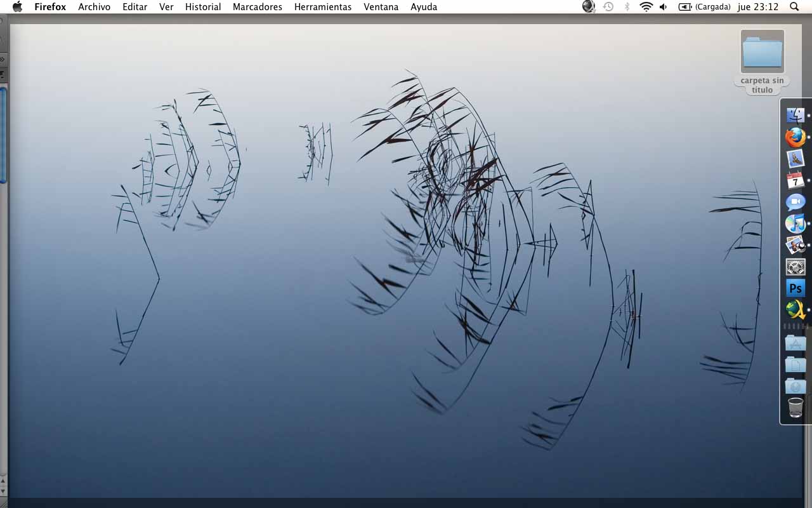Image resolution: width=812 pixels, height=508 pixels.
Task: Open the Marcadores menu
Action: point(258,7)
